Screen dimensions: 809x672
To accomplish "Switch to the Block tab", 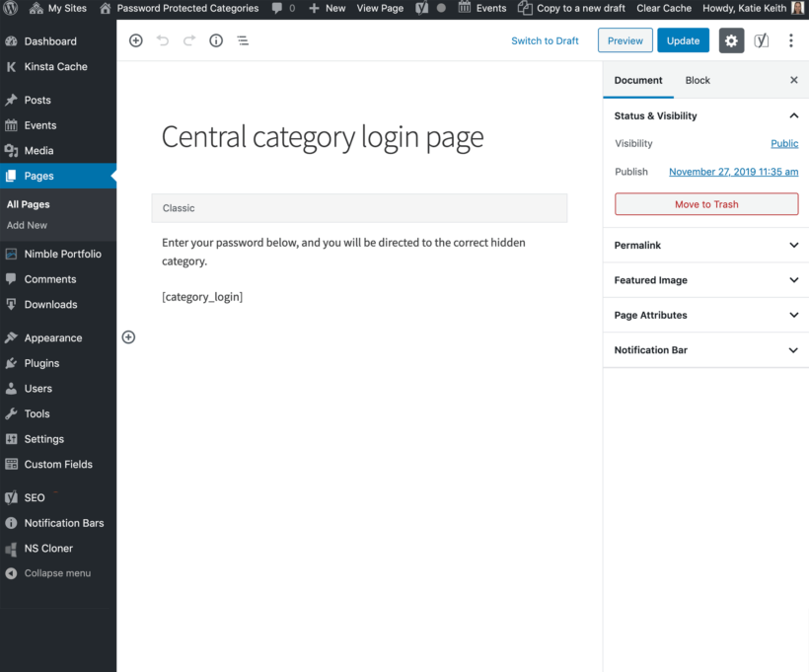I will coord(697,80).
